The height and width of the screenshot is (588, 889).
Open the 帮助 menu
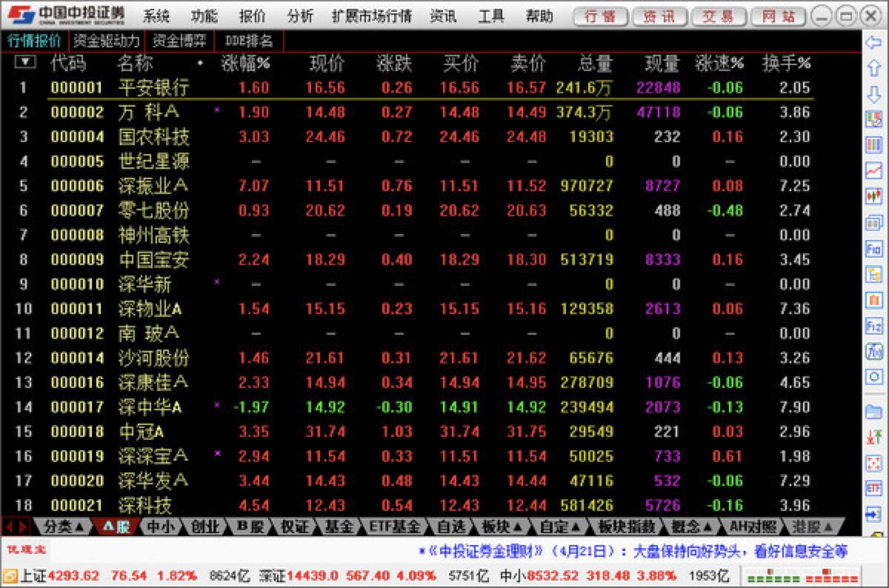point(539,16)
